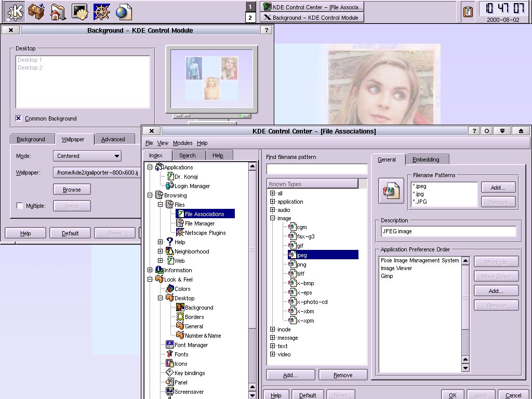
Task: Toggle Common Background checkbox
Action: [x=19, y=118]
